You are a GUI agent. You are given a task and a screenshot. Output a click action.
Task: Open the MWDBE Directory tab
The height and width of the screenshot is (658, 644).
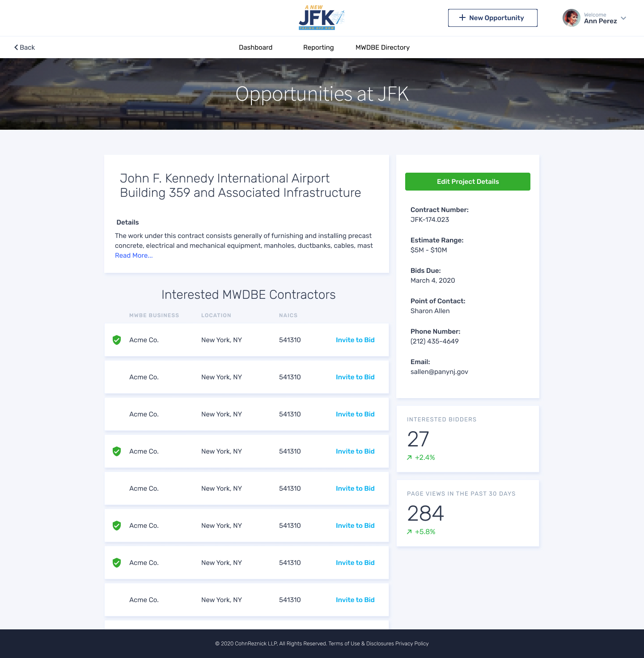coord(382,47)
